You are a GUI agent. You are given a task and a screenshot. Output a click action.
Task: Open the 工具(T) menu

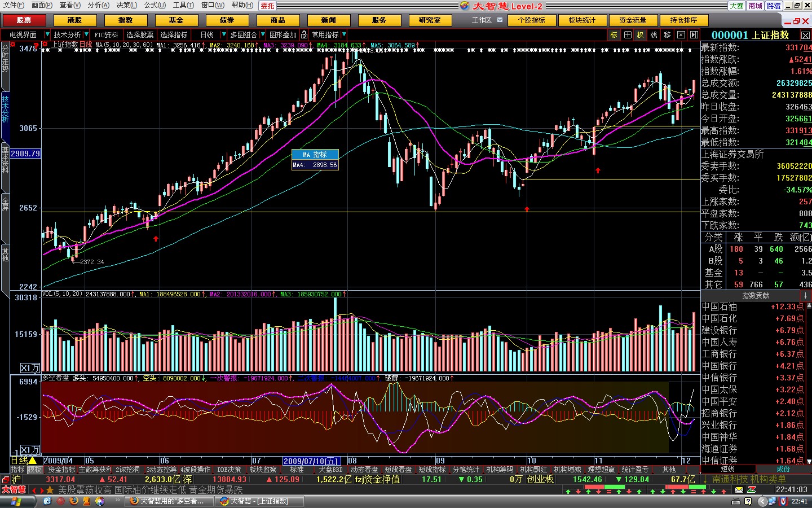pos(183,5)
